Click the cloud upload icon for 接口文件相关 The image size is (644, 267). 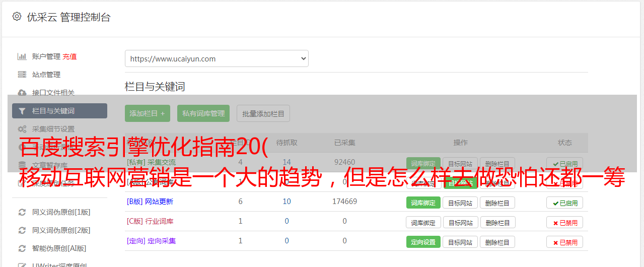22,93
